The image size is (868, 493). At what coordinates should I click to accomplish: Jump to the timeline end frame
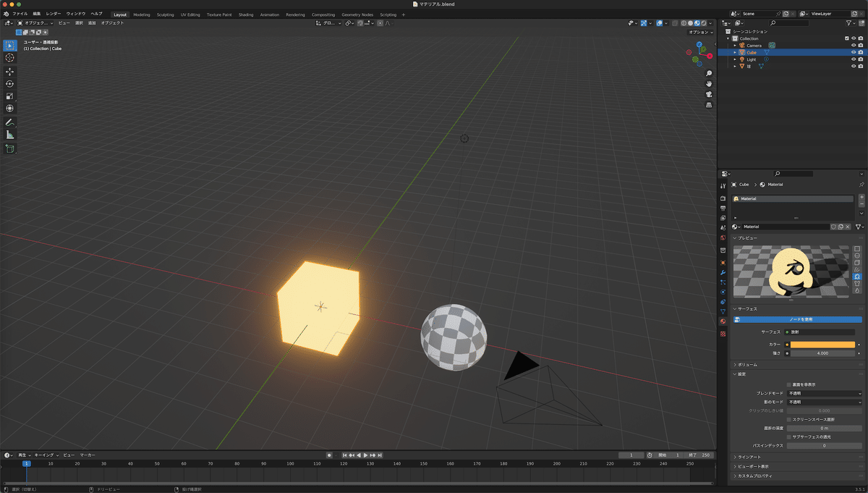[380, 455]
